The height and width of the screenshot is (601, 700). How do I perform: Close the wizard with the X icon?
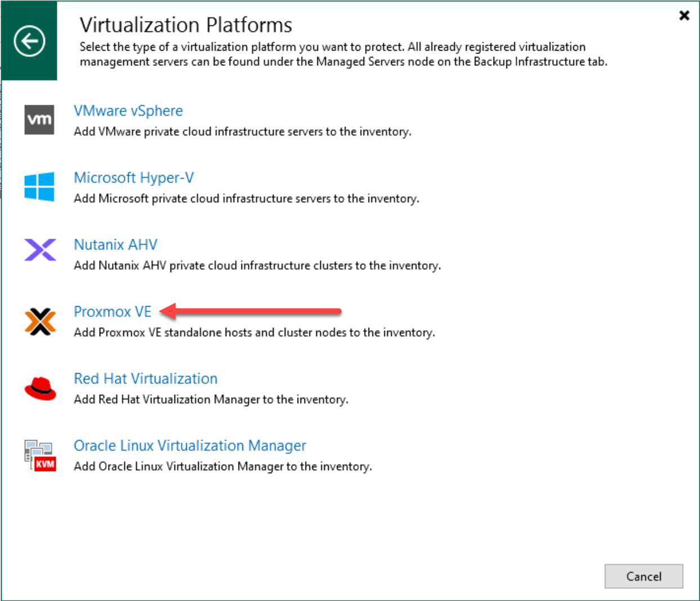point(684,16)
